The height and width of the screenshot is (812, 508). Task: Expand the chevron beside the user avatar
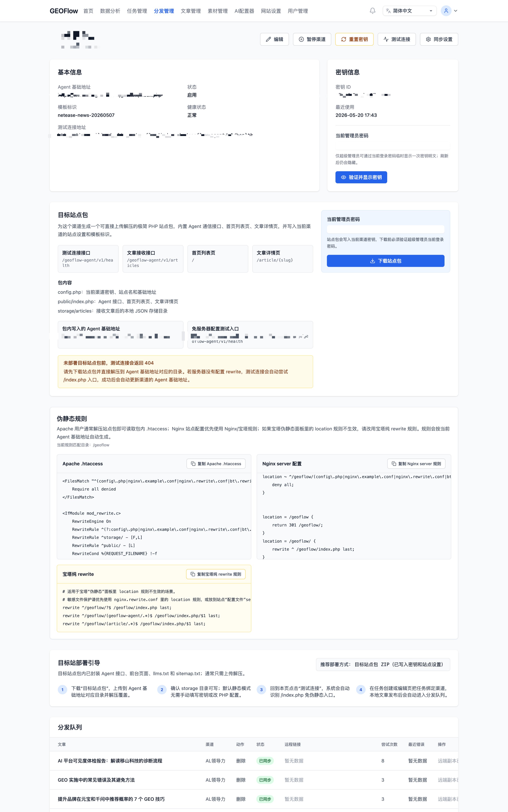[456, 11]
